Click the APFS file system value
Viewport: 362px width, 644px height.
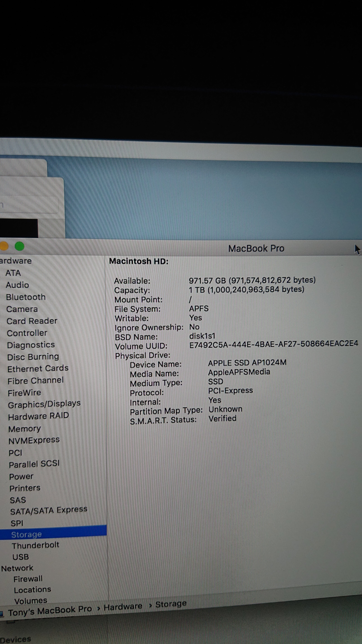[x=199, y=308]
